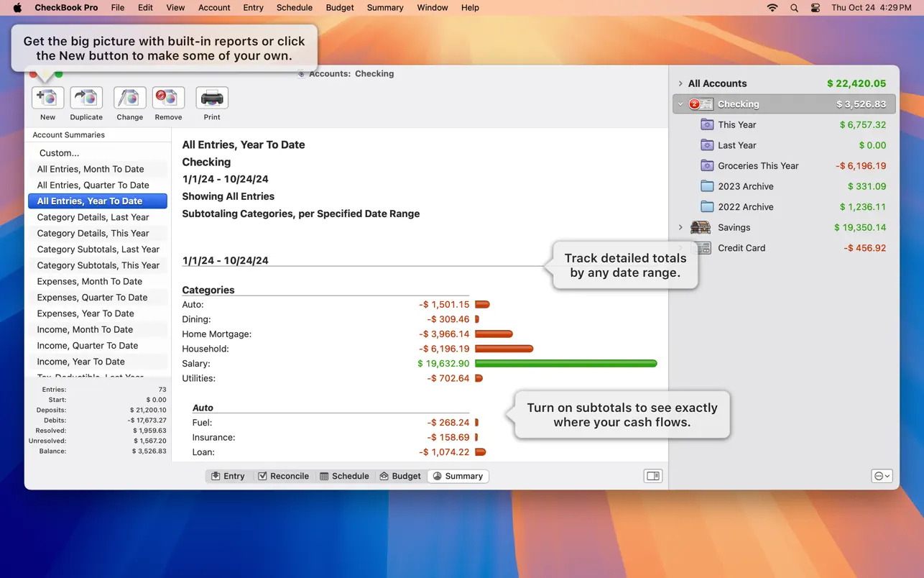Click the Balance value $ 3,526.83 in stats
The width and height of the screenshot is (924, 578).
pyautogui.click(x=149, y=451)
